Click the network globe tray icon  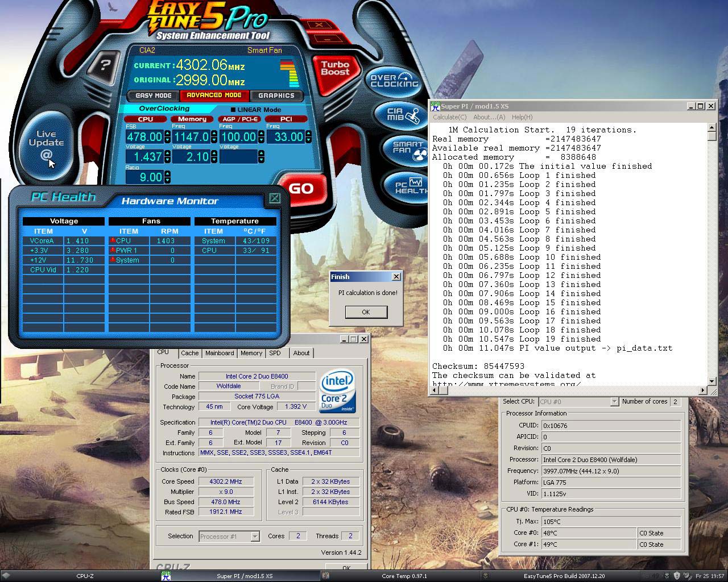(x=687, y=576)
